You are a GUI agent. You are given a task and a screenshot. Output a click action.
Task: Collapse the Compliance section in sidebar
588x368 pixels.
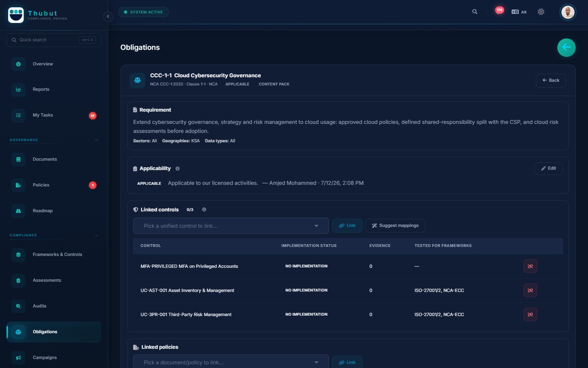(96, 235)
